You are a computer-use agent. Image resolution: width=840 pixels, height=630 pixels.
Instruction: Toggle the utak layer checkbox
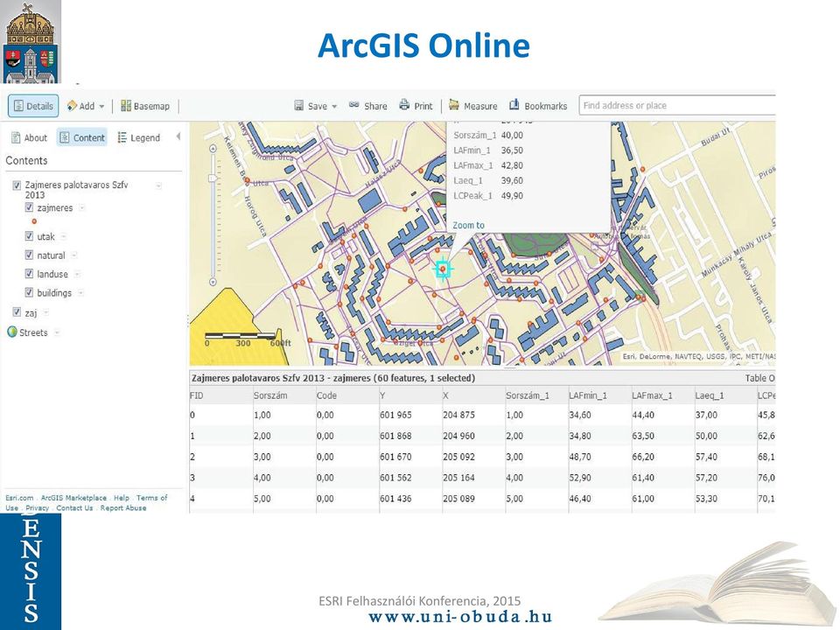click(29, 235)
